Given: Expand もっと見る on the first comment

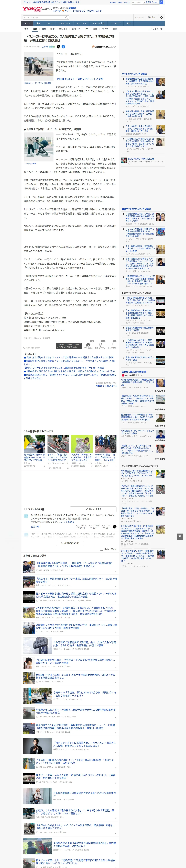Looking at the screenshot, I should 69,522.
